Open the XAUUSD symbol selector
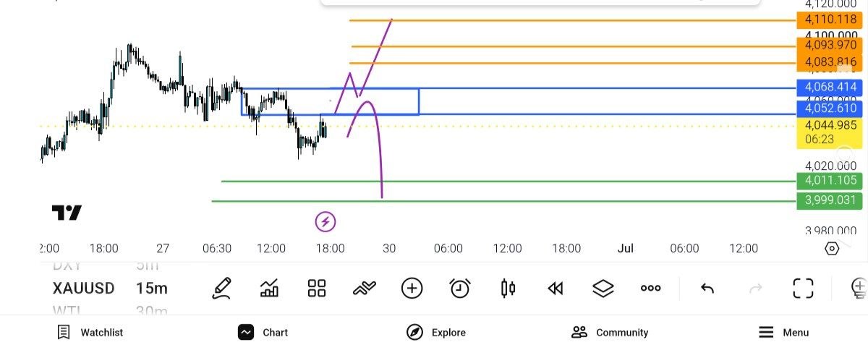Screen dimensions: 868x350 click(83, 288)
